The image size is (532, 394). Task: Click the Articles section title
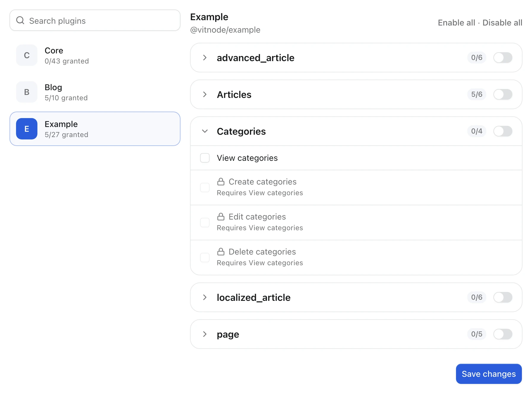click(234, 94)
